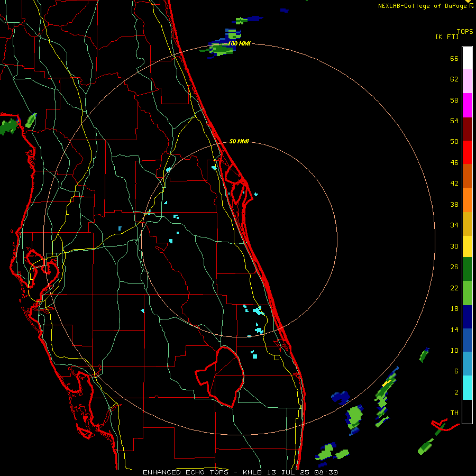The image size is (476, 476).
Task: Select the 42 value on the legend
Action: 454,184
